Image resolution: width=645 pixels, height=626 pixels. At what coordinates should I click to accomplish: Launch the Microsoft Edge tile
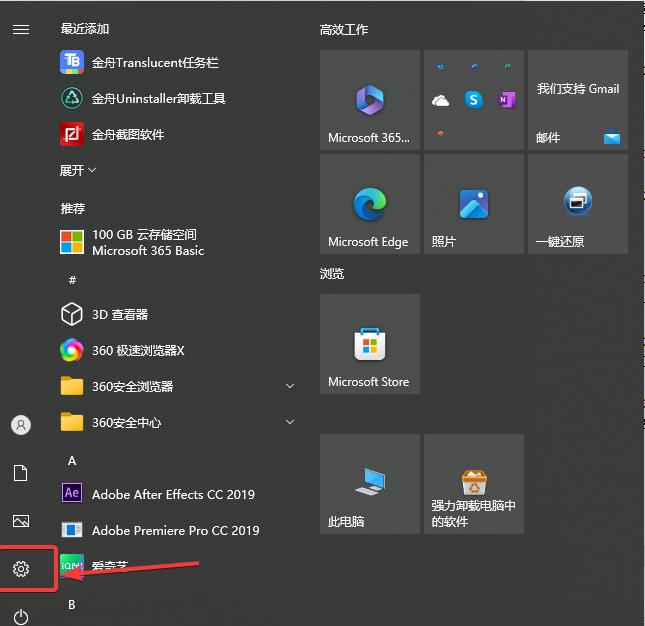point(370,204)
